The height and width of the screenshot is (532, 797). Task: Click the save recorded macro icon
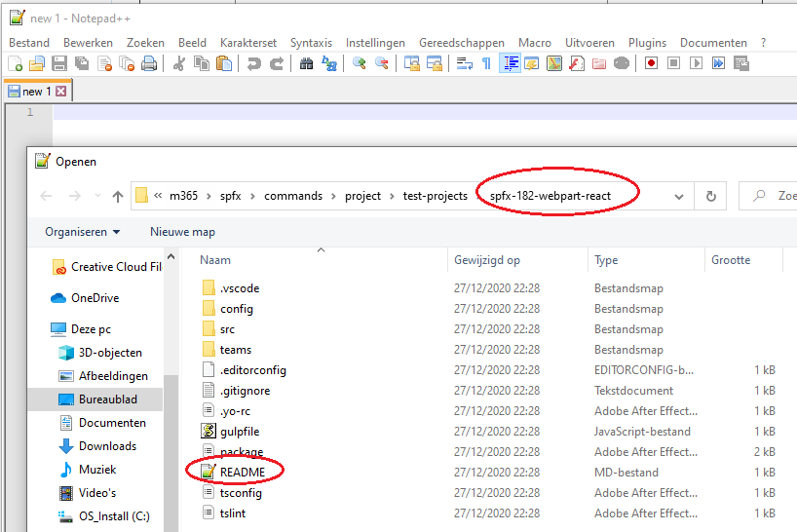click(x=741, y=63)
